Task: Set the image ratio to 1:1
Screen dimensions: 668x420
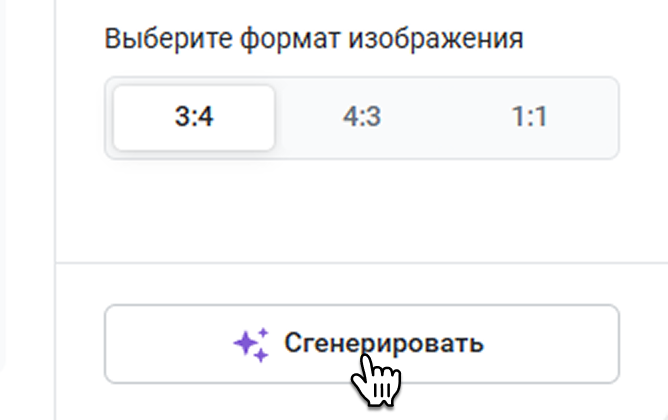Action: click(x=529, y=118)
